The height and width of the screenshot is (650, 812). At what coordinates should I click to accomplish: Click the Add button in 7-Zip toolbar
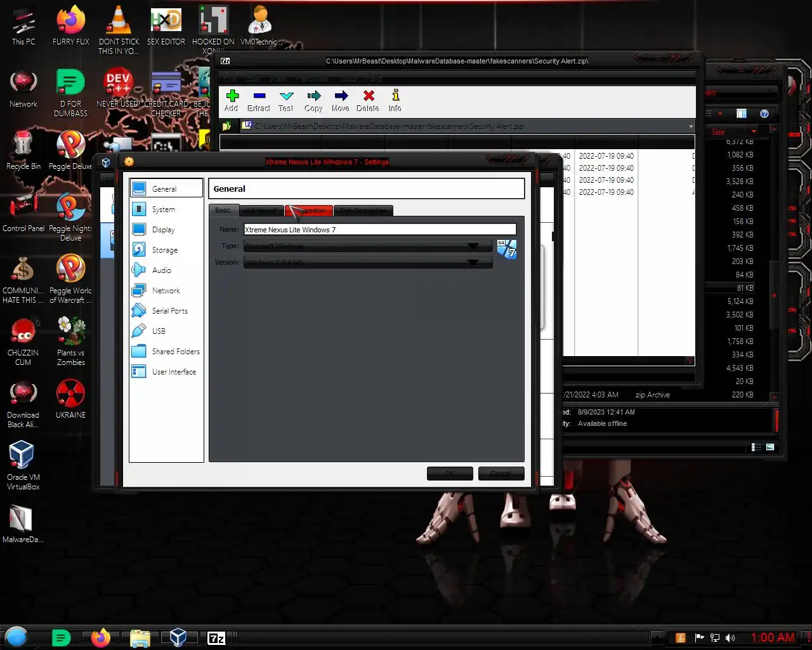232,100
